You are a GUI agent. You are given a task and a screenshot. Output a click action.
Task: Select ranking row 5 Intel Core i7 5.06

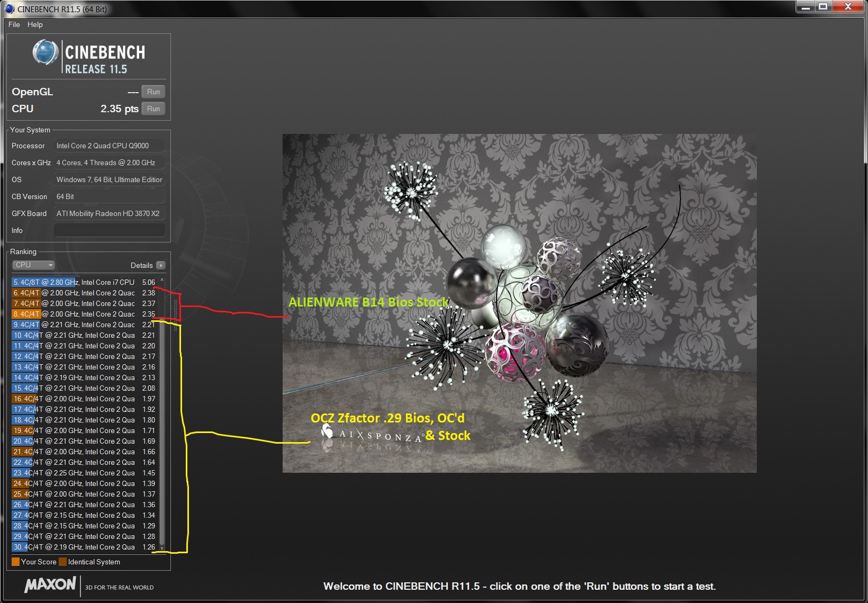point(84,282)
